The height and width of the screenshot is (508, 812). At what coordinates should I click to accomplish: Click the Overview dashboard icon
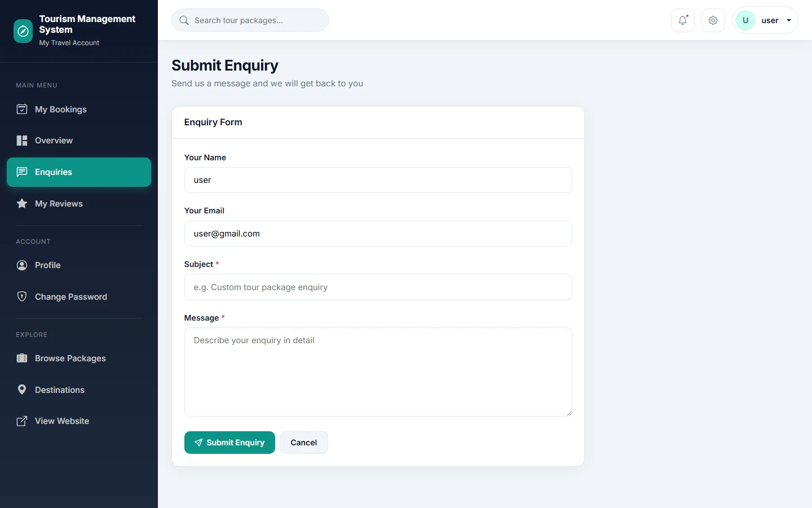tap(22, 141)
